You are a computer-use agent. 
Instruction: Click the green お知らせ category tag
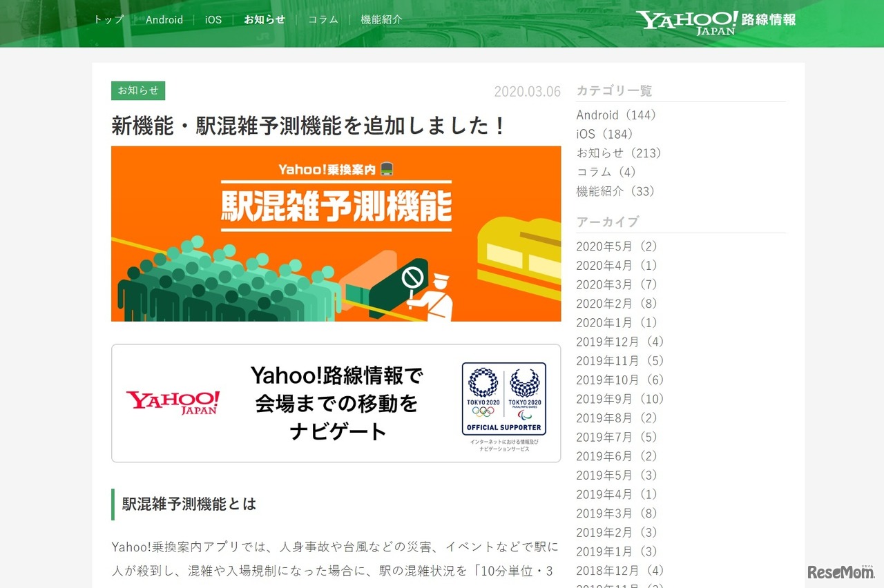[138, 90]
